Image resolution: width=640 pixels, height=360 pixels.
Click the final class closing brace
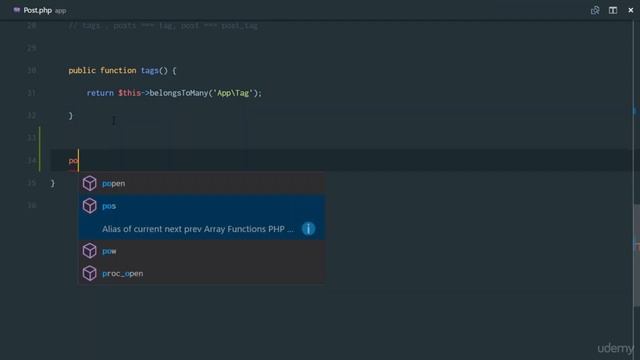[x=53, y=183]
